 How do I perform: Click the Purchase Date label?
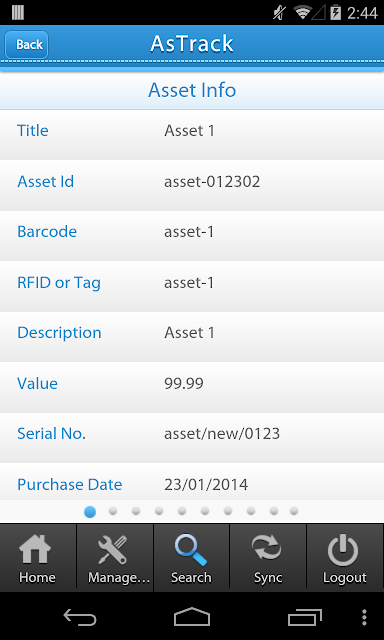(x=69, y=484)
